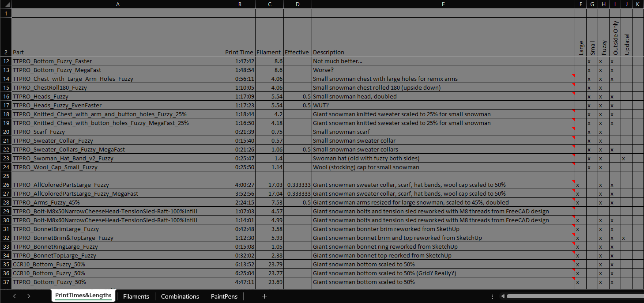Viewport: 644px width, 303px height.
Task: Click Large x mark for TTPRO_Arms_Fuzzy_45%
Action: [577, 203]
